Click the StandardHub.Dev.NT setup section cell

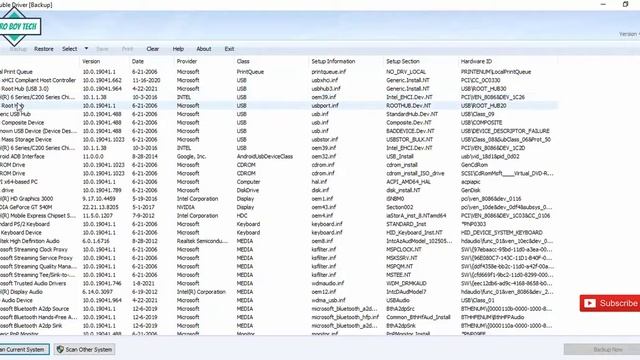click(412, 114)
